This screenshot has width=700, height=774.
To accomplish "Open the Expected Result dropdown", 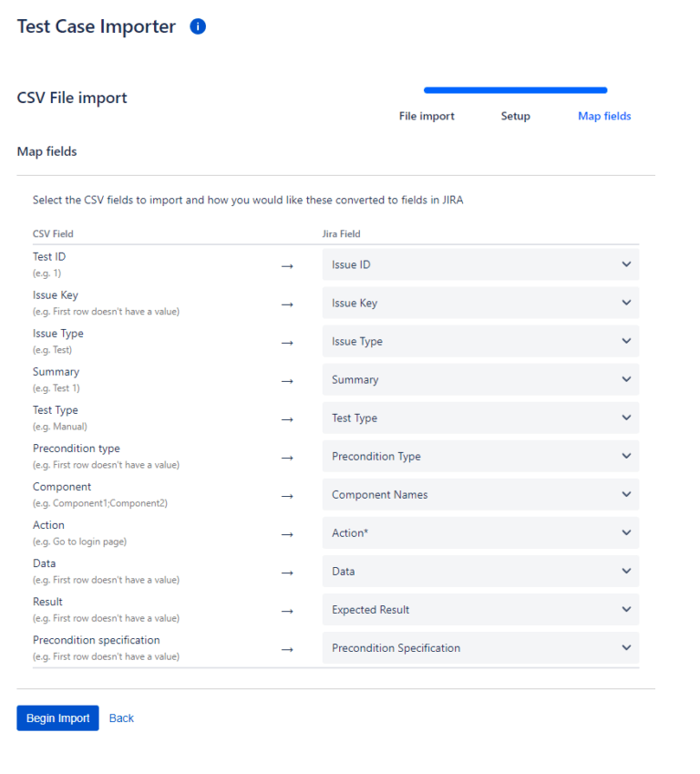I will pos(481,609).
